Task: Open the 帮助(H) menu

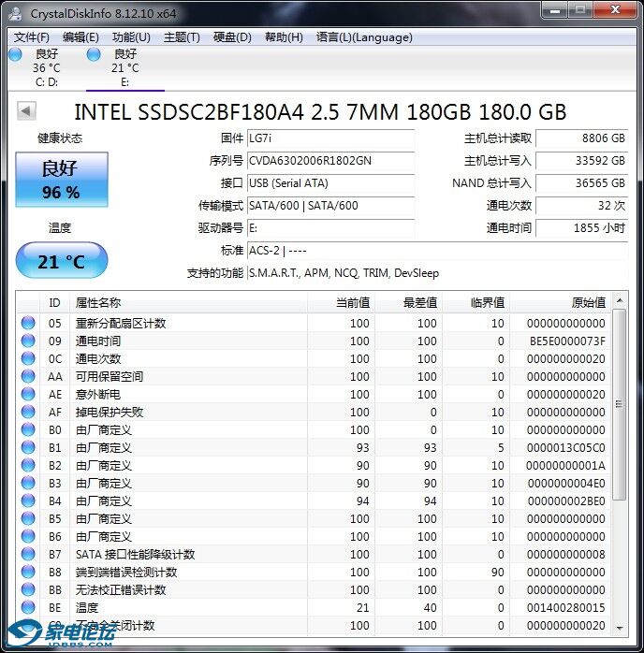Action: (x=284, y=37)
